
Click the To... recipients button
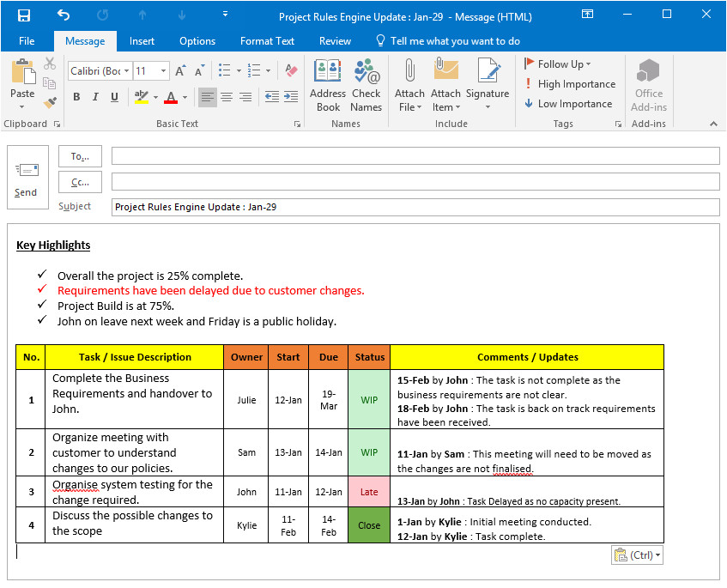[81, 156]
